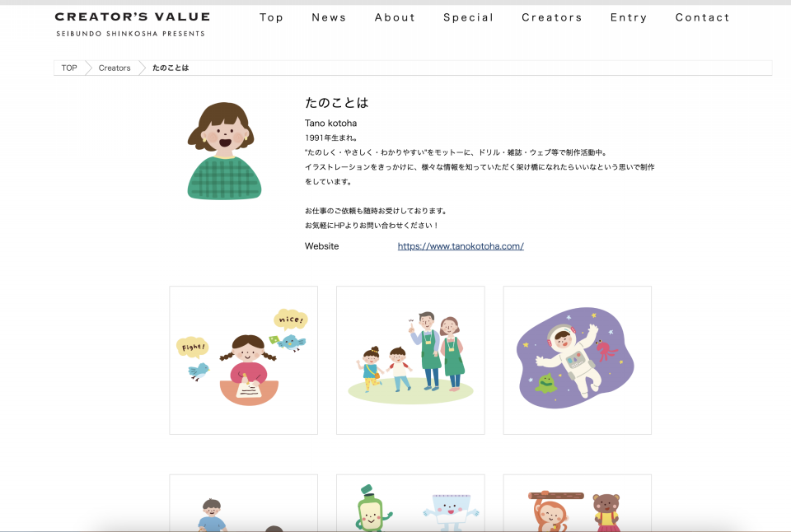The image size is (791, 532).
Task: Click the Creators breadcrumb link
Action: point(115,68)
